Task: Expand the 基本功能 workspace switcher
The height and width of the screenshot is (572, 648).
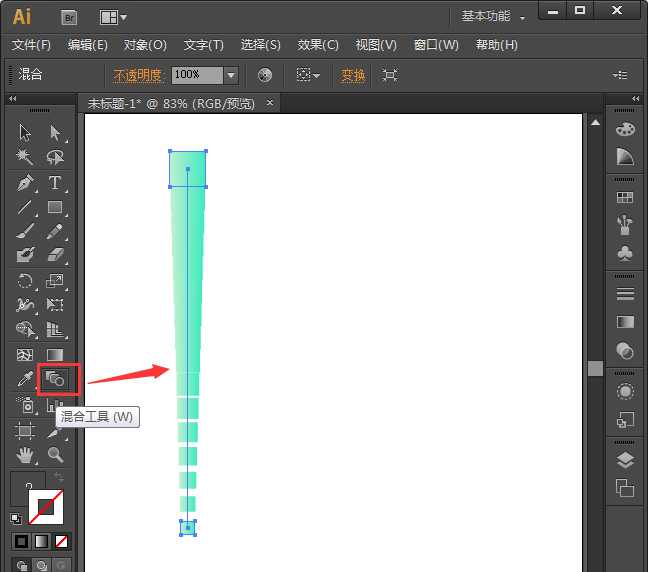Action: 492,16
